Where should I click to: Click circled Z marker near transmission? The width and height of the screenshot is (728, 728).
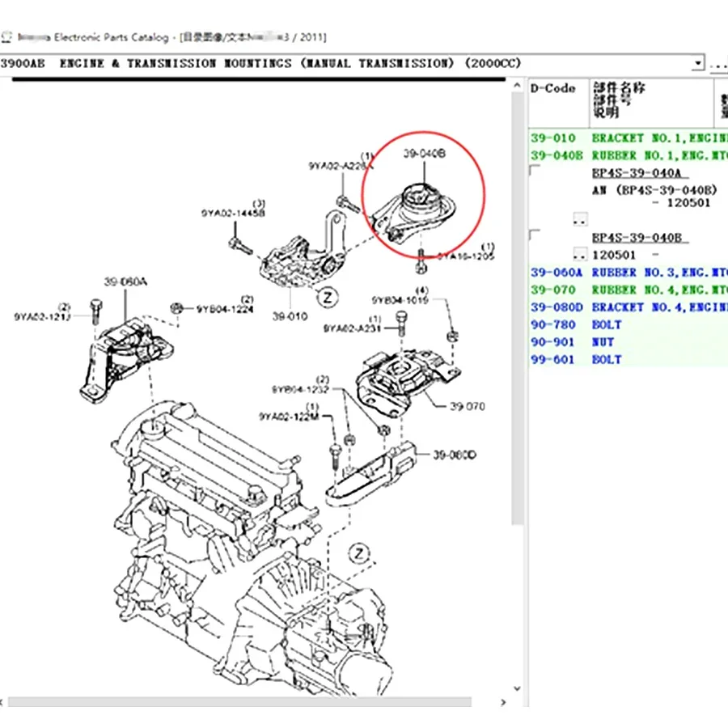(x=359, y=553)
